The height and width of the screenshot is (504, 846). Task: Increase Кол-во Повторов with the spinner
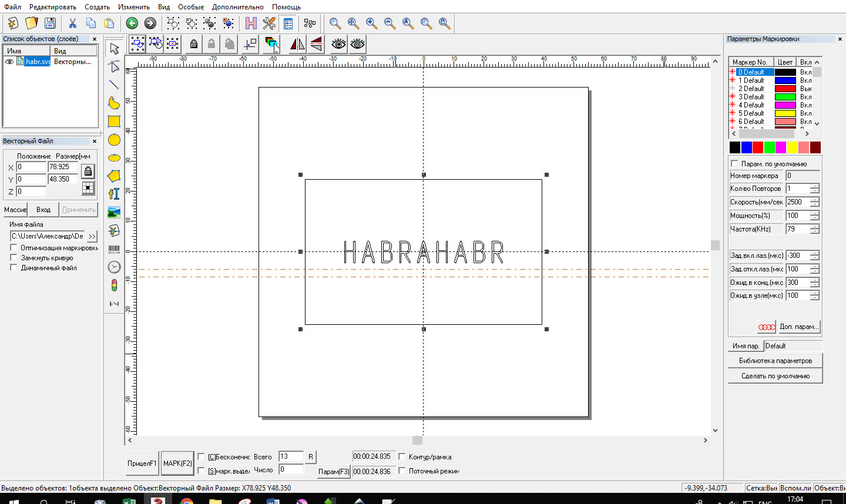tap(815, 186)
